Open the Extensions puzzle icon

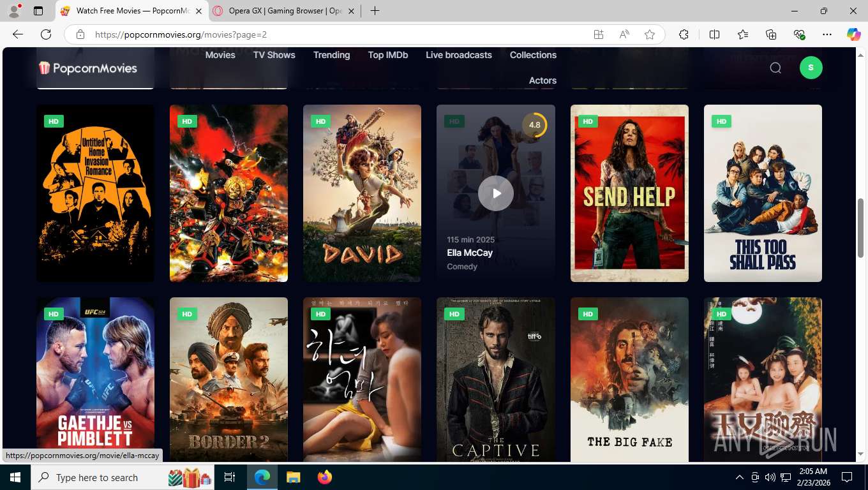684,34
